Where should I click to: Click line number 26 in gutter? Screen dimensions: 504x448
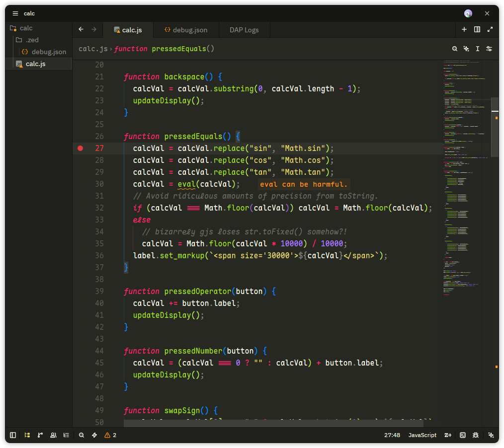click(x=99, y=136)
